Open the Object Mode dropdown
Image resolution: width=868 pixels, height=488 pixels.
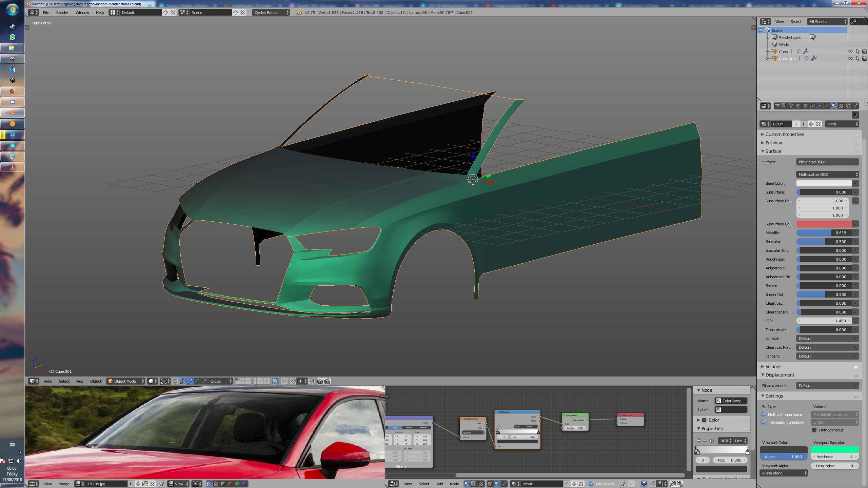pos(126,381)
